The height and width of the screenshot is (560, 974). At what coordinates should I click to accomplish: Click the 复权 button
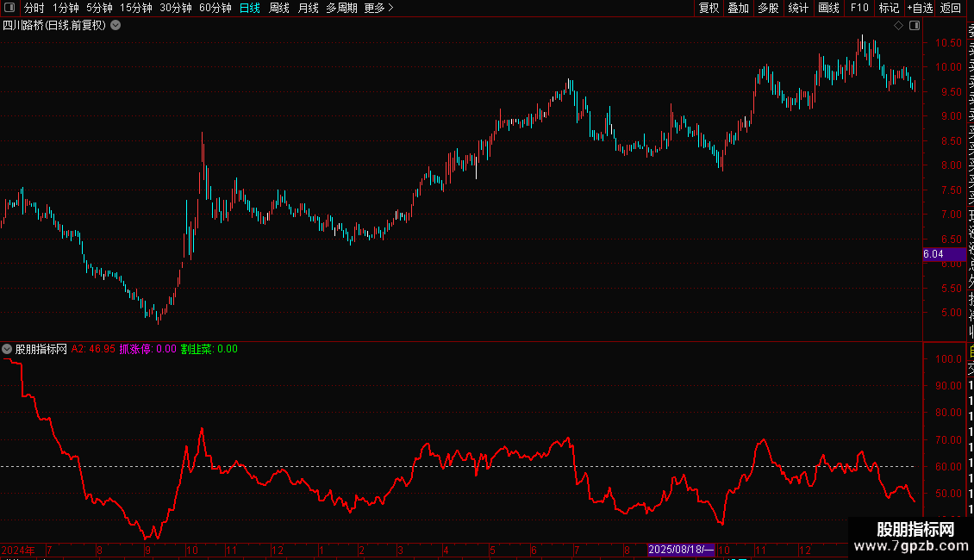tap(709, 8)
